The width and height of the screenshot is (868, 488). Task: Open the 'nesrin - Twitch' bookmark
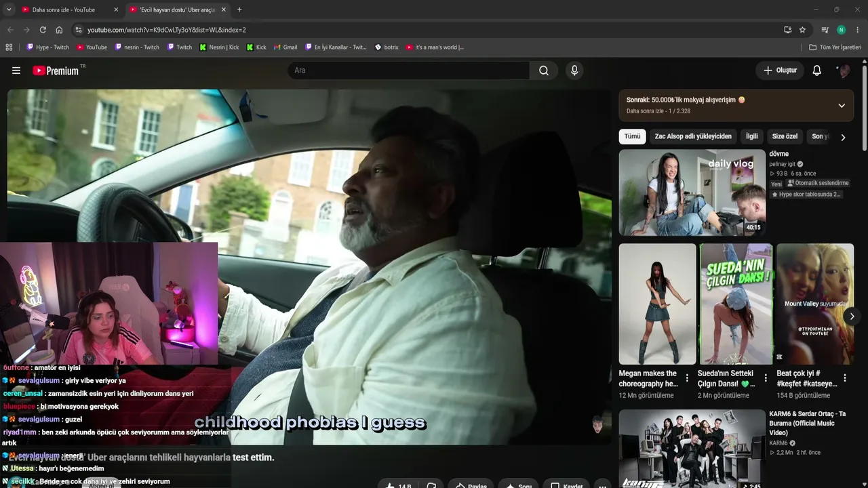137,47
